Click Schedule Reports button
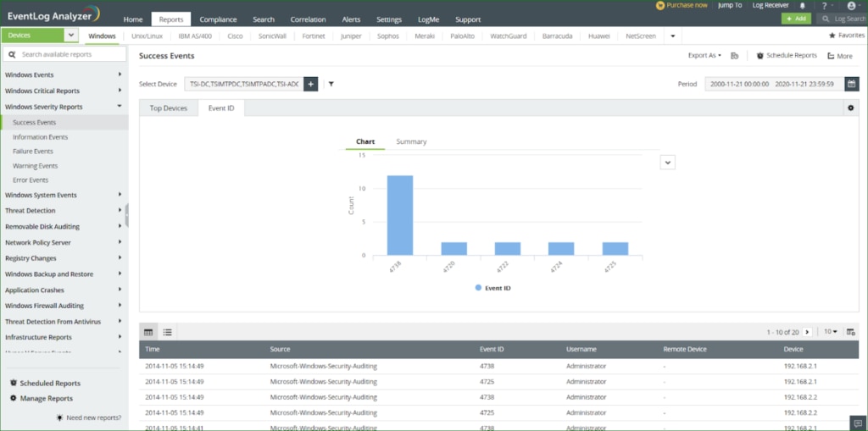This screenshot has width=868, height=431. [787, 55]
